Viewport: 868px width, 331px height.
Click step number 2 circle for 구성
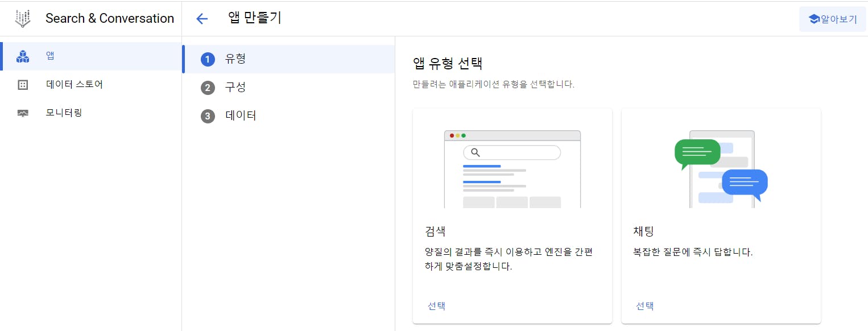[208, 88]
